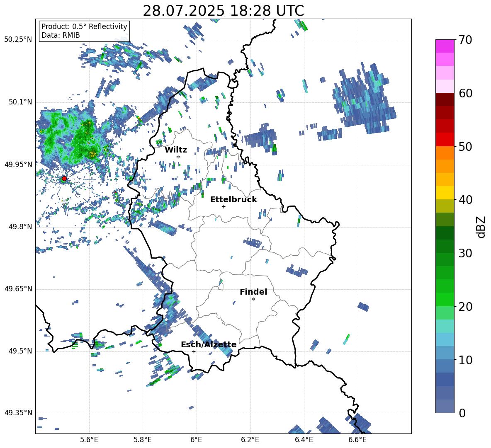Click the 49.95°N latitude label
The image size is (491, 448).
(18, 165)
